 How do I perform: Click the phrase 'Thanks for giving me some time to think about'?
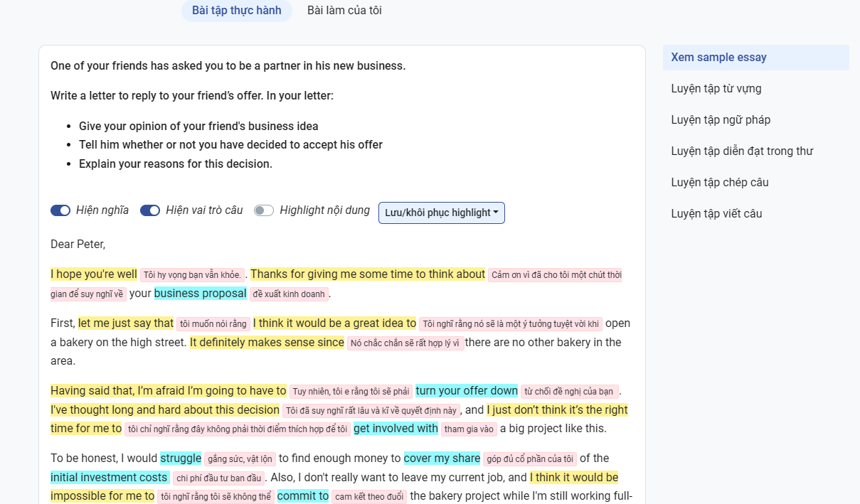click(368, 274)
